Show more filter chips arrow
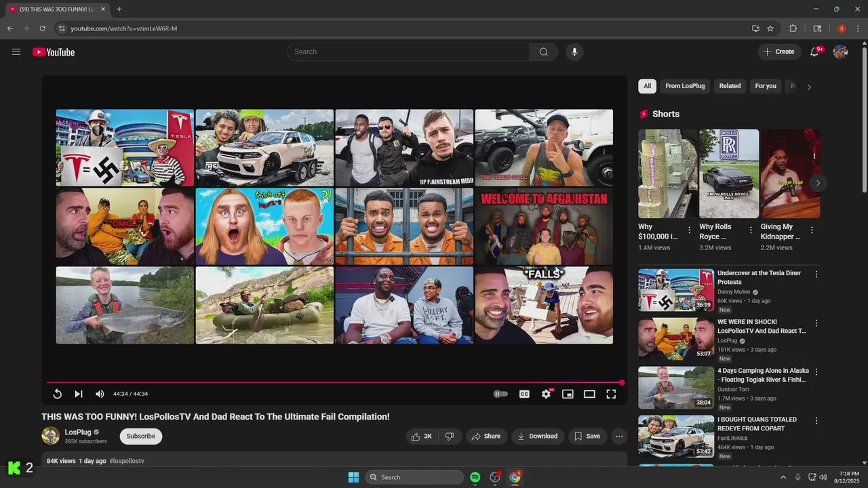 click(808, 87)
